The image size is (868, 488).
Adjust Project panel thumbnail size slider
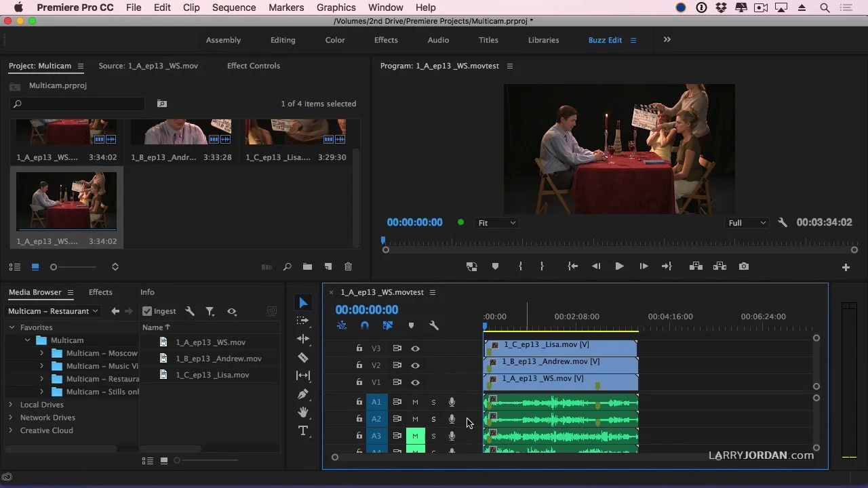[54, 267]
